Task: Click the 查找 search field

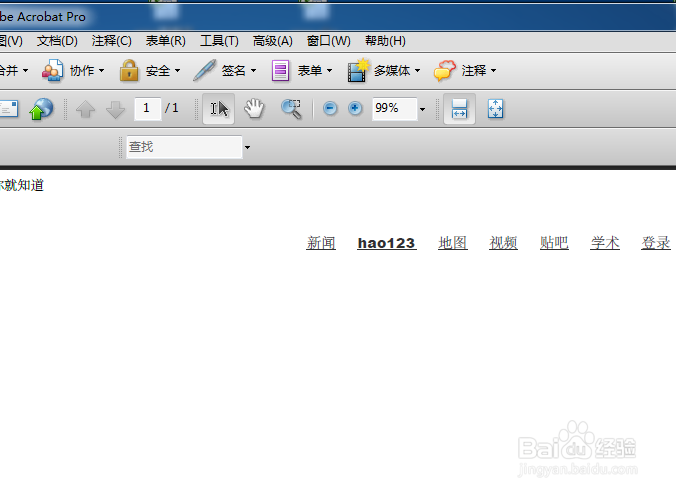Action: (x=184, y=147)
